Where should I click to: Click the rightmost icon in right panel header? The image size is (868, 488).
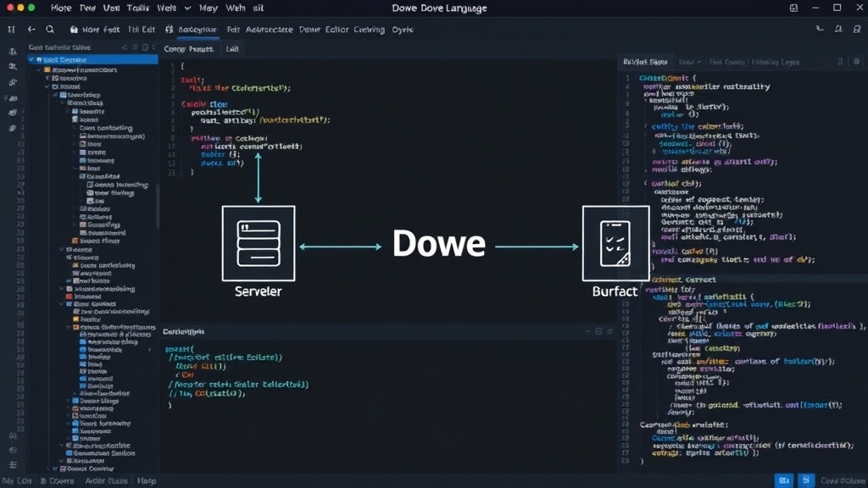[856, 61]
